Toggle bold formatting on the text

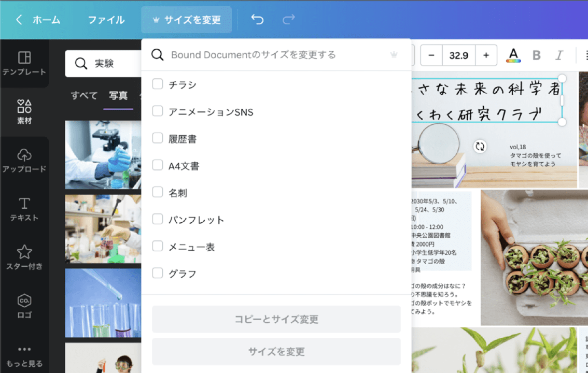(537, 55)
